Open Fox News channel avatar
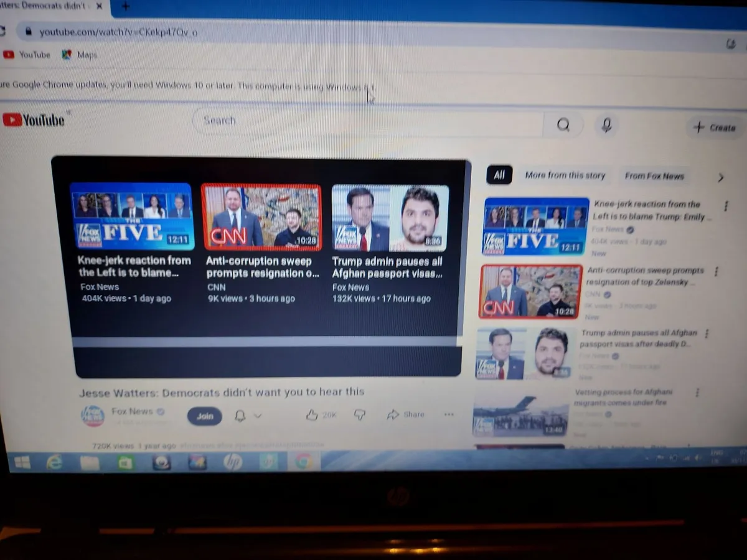The image size is (747, 560). click(x=93, y=416)
